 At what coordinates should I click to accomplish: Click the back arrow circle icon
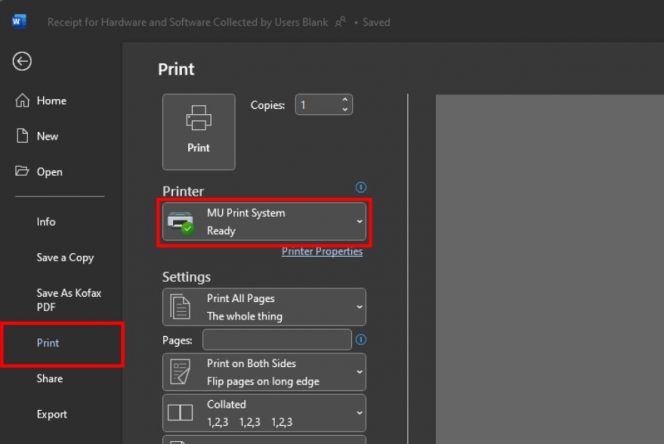[x=22, y=61]
